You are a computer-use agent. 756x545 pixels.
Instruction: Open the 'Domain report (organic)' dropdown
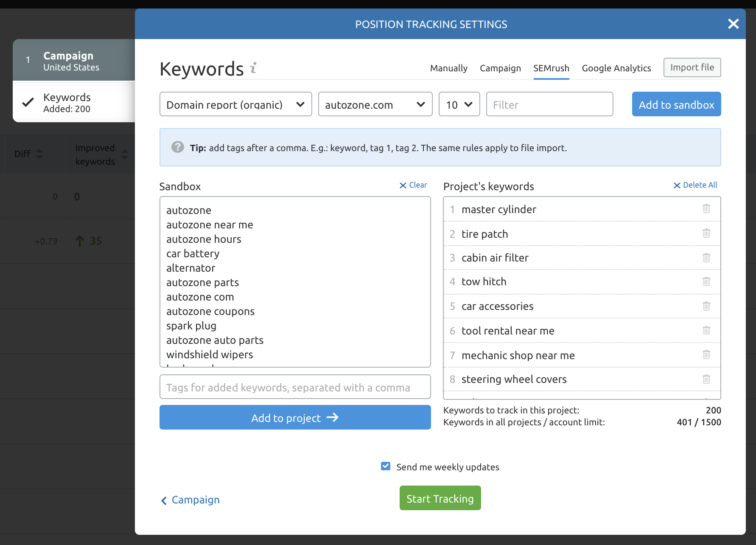pos(235,104)
